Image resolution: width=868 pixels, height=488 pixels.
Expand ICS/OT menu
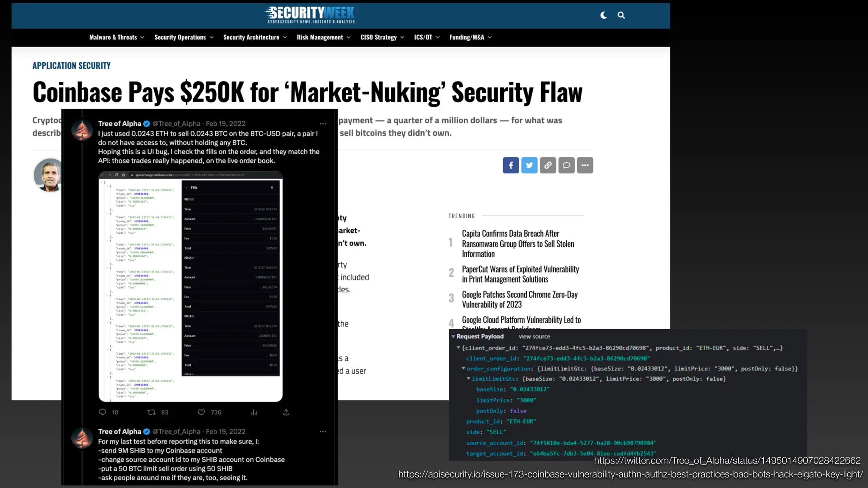(x=427, y=37)
